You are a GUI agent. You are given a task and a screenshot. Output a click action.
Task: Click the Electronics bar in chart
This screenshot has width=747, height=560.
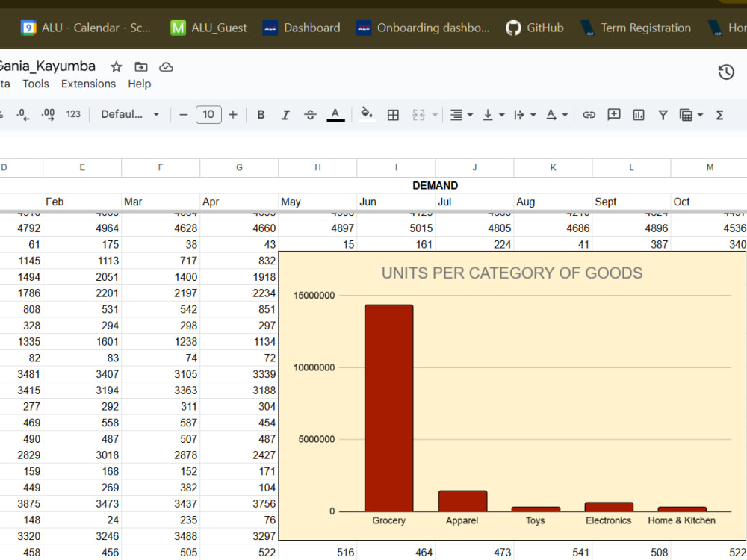point(609,507)
